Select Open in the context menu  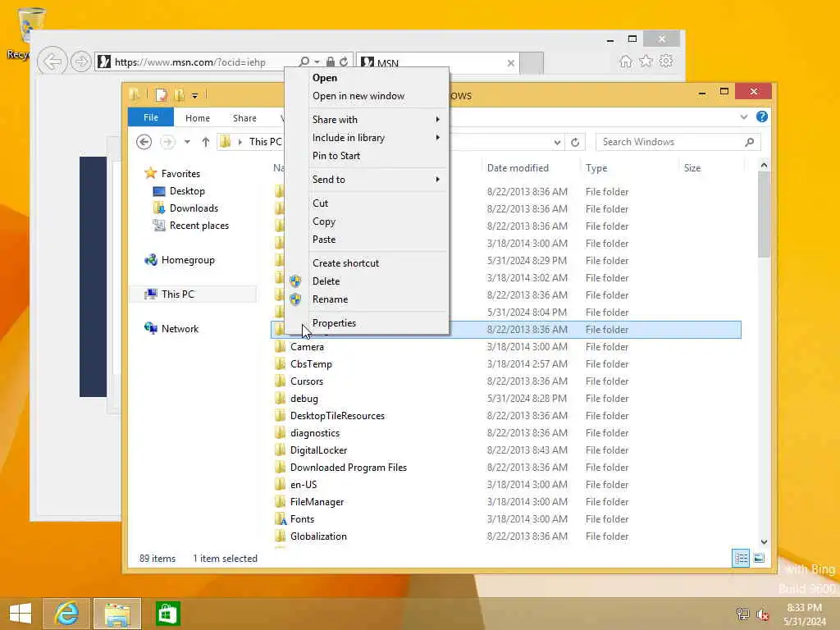tap(367, 78)
